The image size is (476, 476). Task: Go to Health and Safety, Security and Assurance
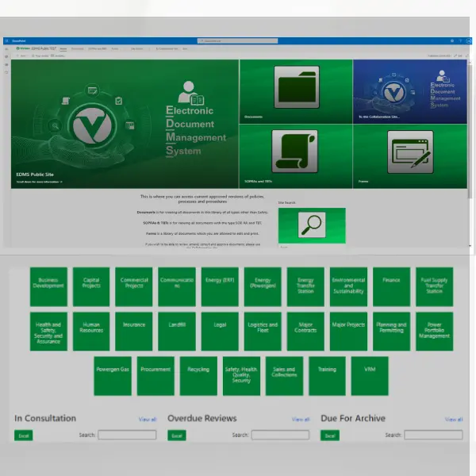pos(49,331)
